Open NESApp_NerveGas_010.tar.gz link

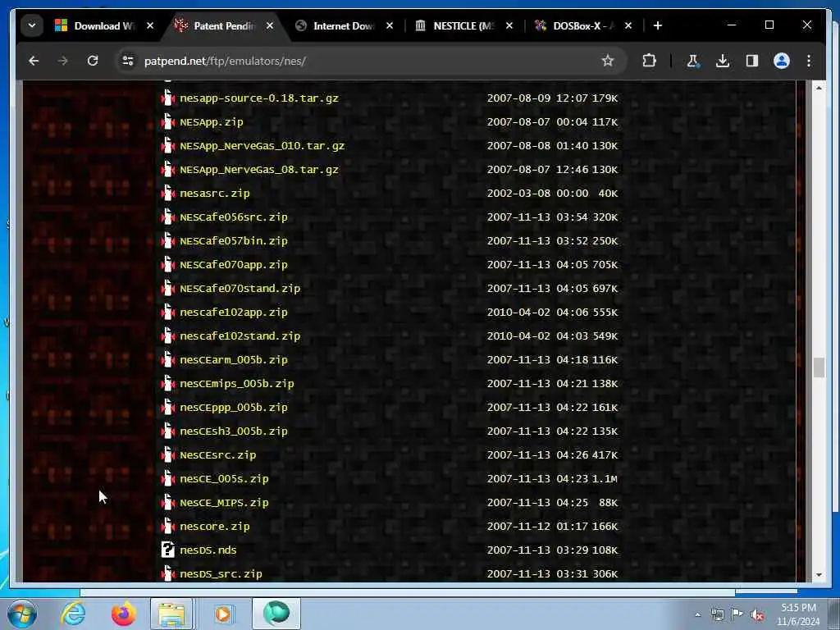[x=262, y=146]
